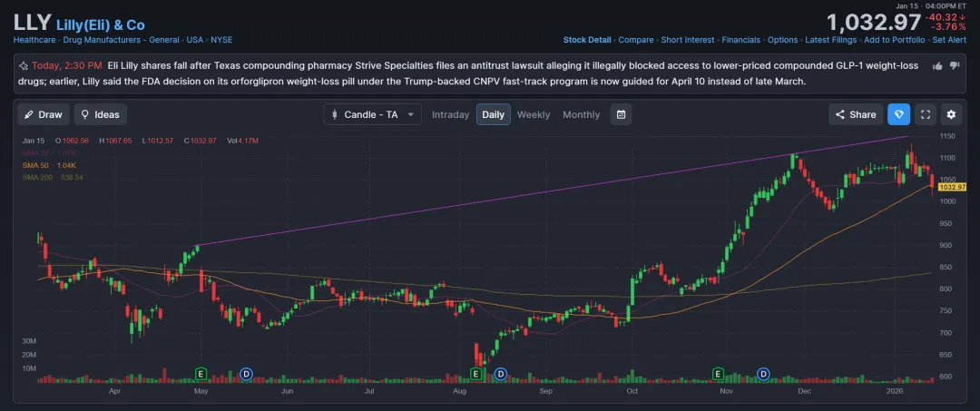Click the blue diamond premium icon
Viewport: 980px width, 411px height.
(x=898, y=114)
